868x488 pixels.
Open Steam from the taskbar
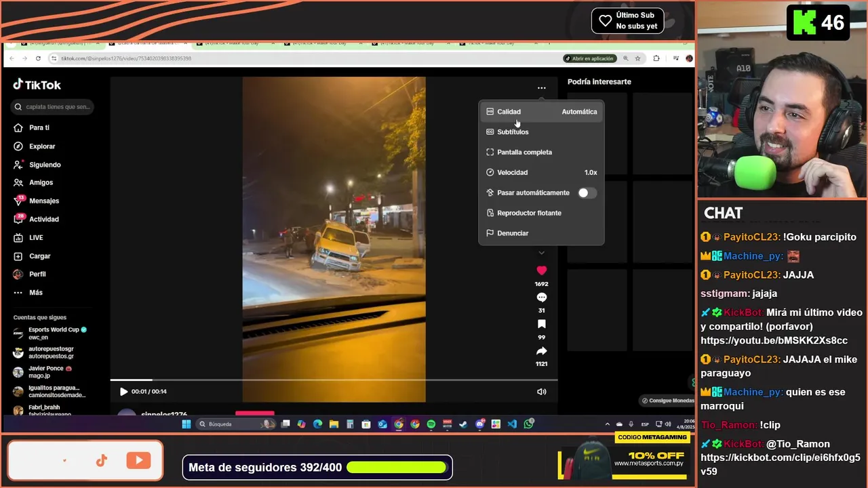[x=463, y=424]
